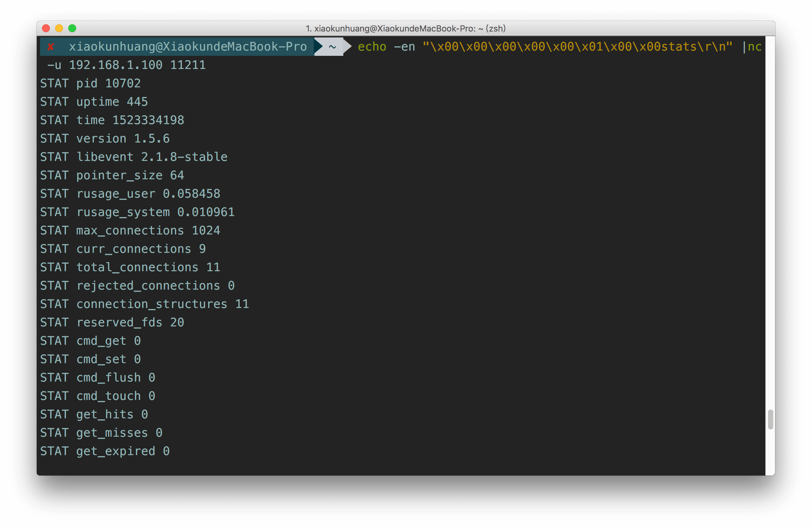Image resolution: width=812 pixels, height=528 pixels.
Task: Click the vertical scrollbar thumb
Action: (770, 419)
